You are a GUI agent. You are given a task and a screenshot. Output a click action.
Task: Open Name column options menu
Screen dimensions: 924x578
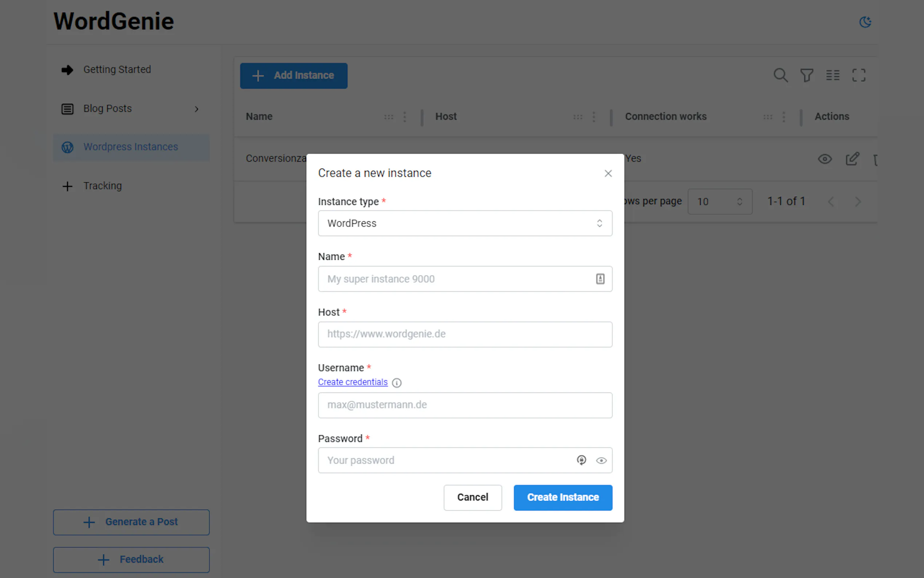[405, 117]
